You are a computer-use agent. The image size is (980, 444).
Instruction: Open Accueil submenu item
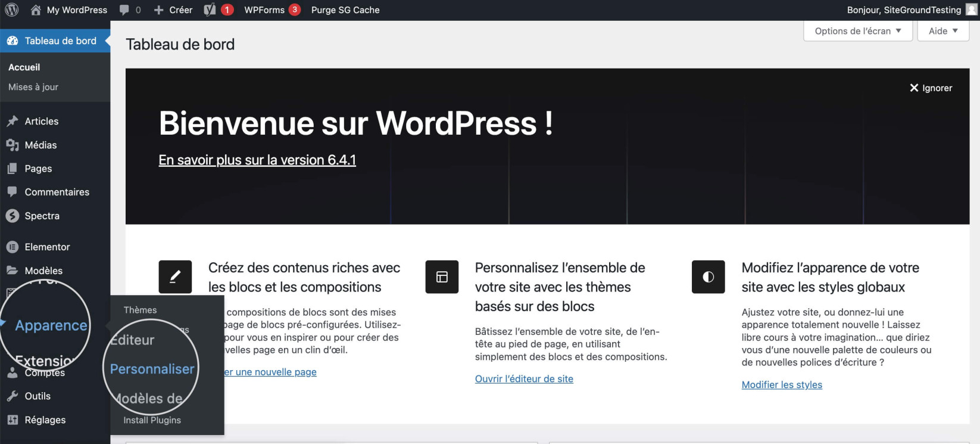point(24,67)
